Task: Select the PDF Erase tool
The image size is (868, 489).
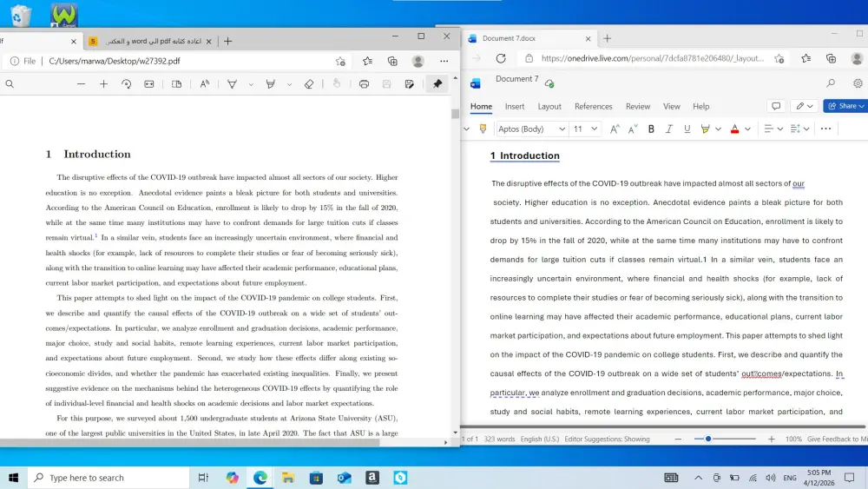Action: (x=309, y=84)
